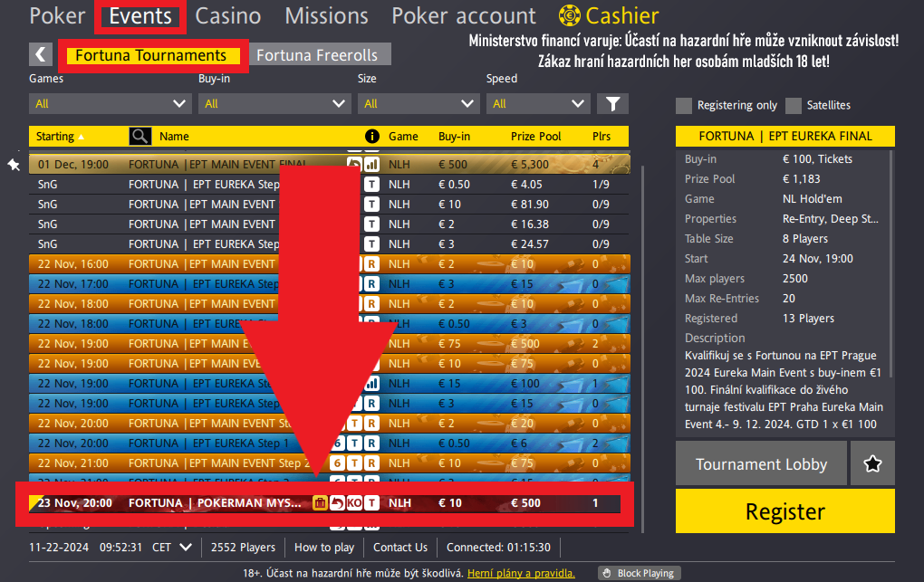Image resolution: width=924 pixels, height=582 pixels.
Task: Select the 22 Nov 19:00 row with €75 buy-in
Action: pos(330,343)
